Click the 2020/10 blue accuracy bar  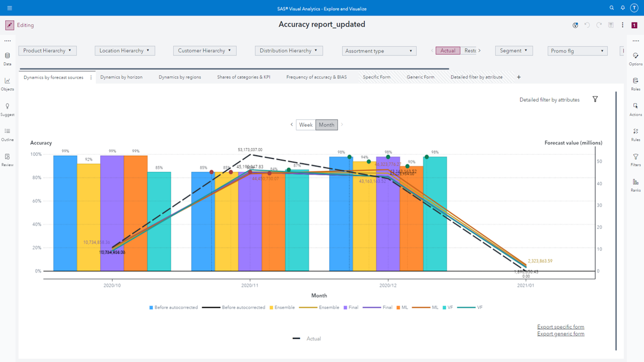pos(65,213)
